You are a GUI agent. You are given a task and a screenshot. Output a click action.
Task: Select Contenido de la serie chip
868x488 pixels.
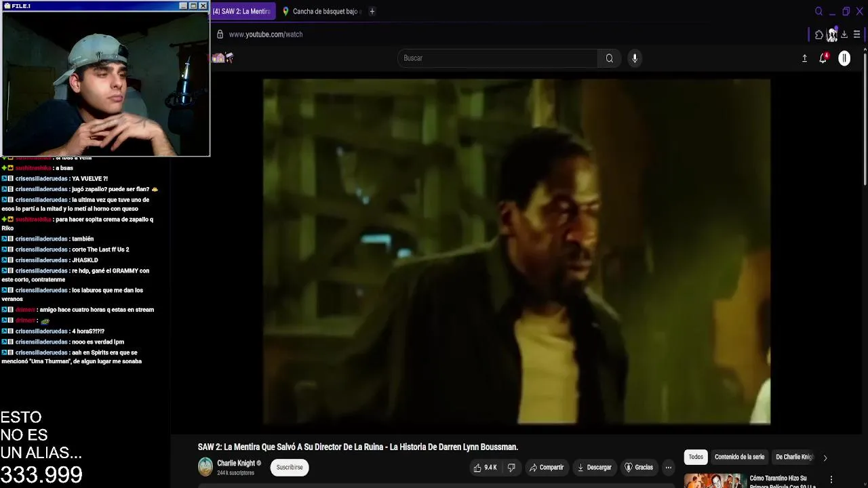pos(739,457)
